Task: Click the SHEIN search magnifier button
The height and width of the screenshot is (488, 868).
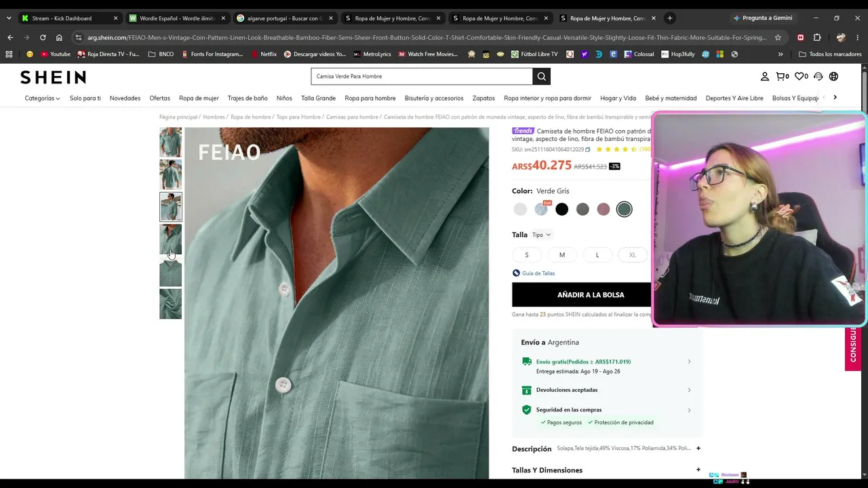Action: coord(541,77)
